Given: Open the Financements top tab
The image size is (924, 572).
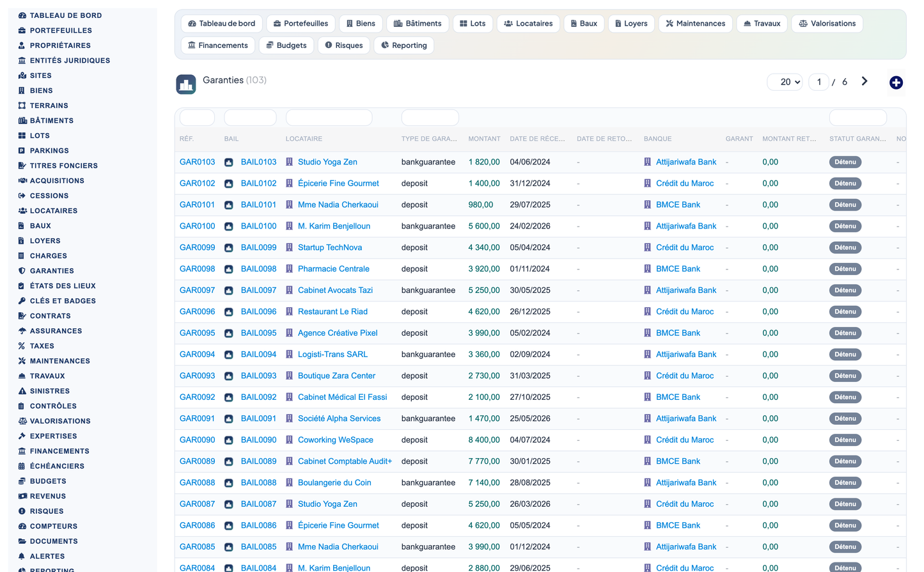Looking at the screenshot, I should [x=217, y=45].
